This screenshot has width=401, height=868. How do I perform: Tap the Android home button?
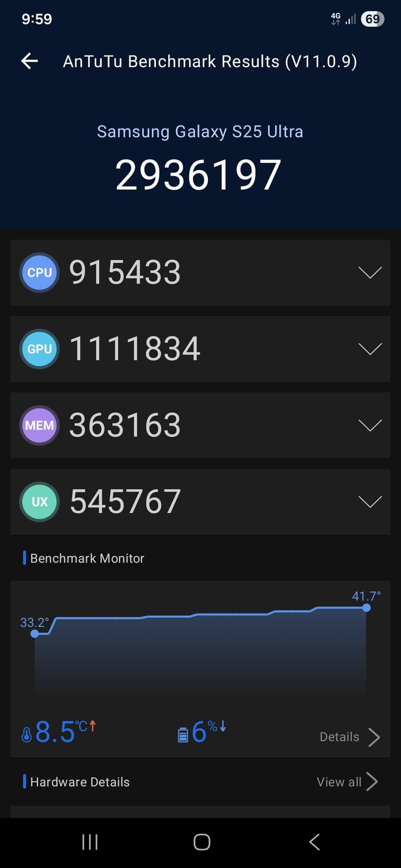202,842
